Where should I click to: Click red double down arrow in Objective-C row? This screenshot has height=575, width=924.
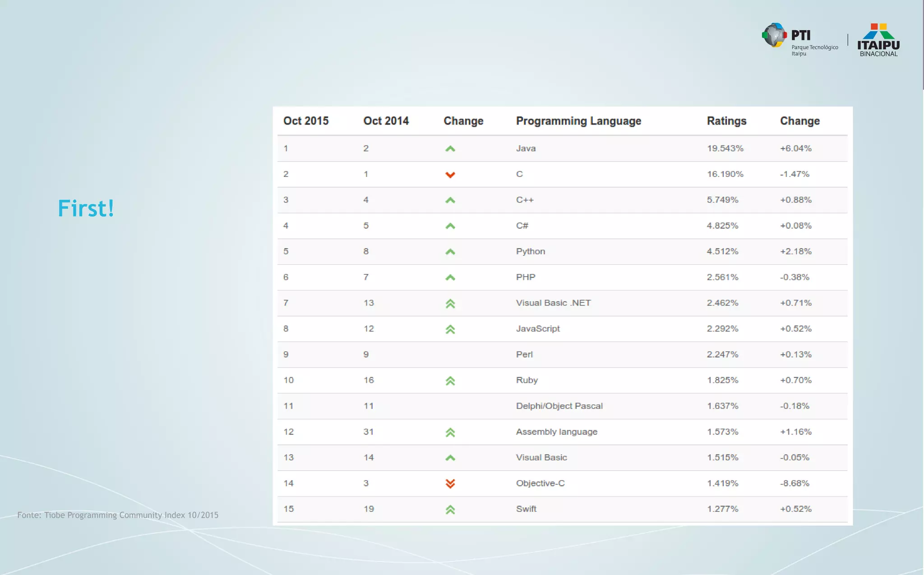450,484
